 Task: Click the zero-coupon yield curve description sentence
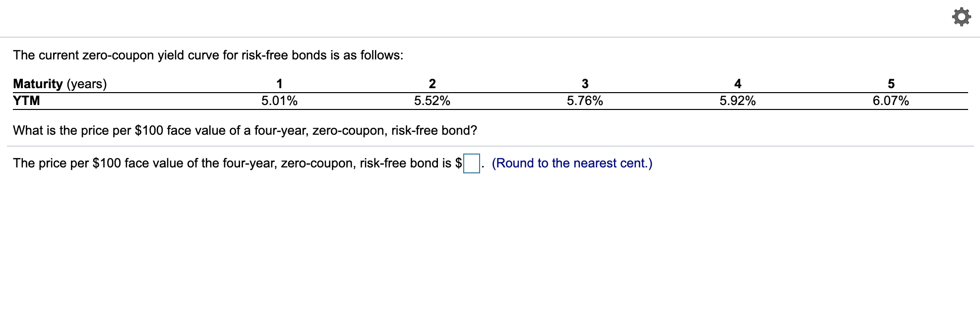[207, 55]
